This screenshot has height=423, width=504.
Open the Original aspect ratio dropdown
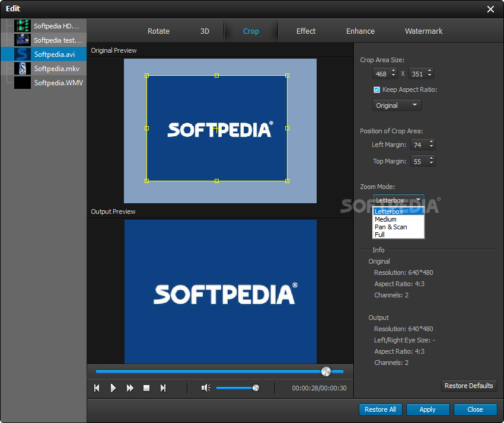click(397, 105)
